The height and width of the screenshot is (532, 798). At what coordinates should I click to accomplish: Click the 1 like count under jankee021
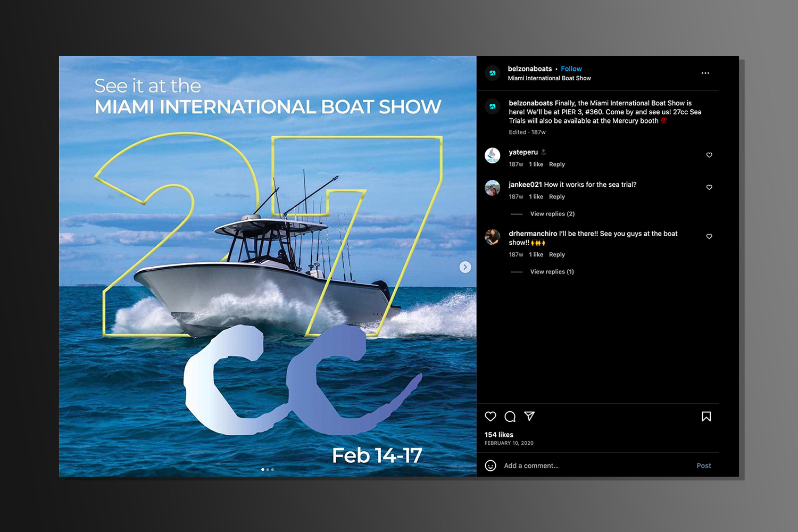[x=536, y=197]
